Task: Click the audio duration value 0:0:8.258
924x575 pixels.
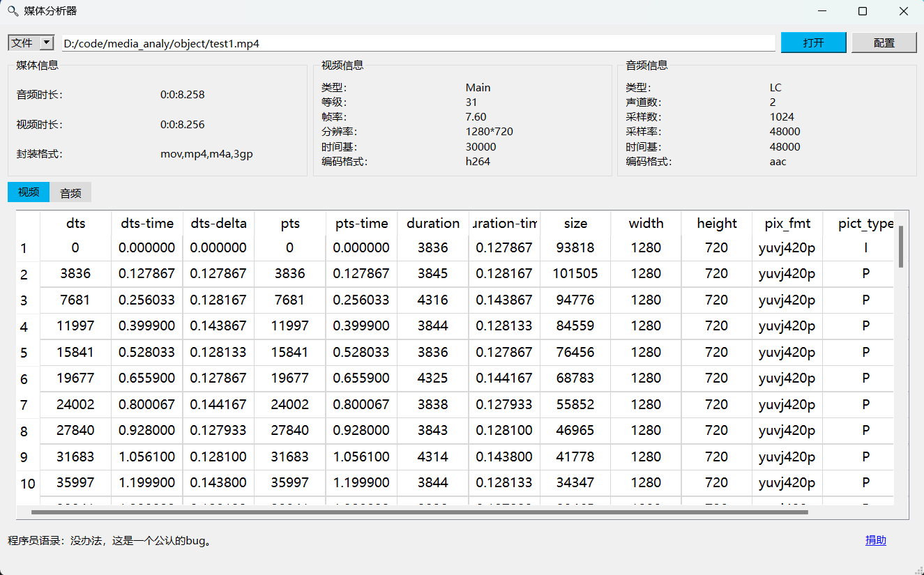Action: [183, 95]
